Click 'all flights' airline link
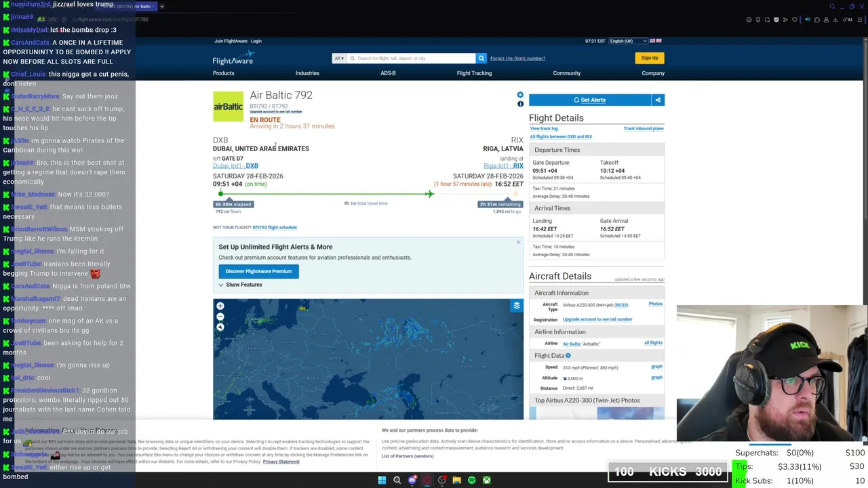 click(653, 343)
